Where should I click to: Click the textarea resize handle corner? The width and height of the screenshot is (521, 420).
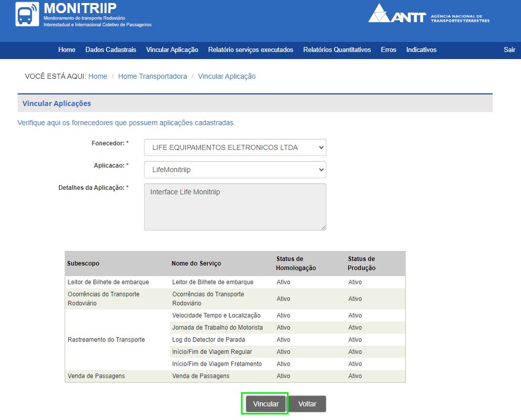click(323, 228)
